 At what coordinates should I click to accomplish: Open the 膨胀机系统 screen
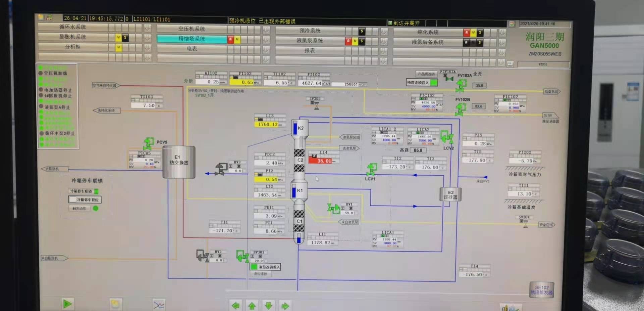(73, 37)
